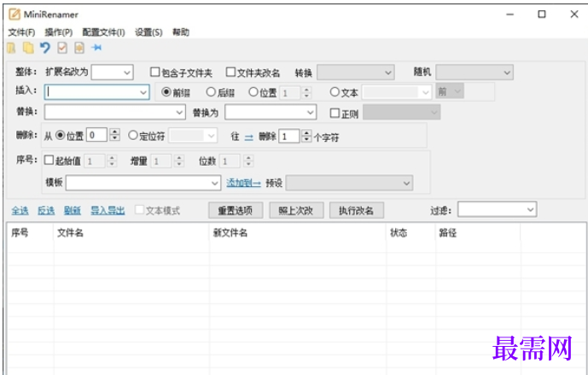Click the 删除 position stepper beside value 0
The image size is (588, 375).
[115, 135]
